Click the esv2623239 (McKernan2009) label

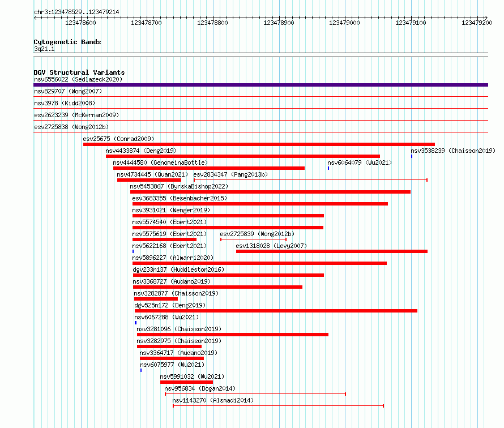click(76, 115)
